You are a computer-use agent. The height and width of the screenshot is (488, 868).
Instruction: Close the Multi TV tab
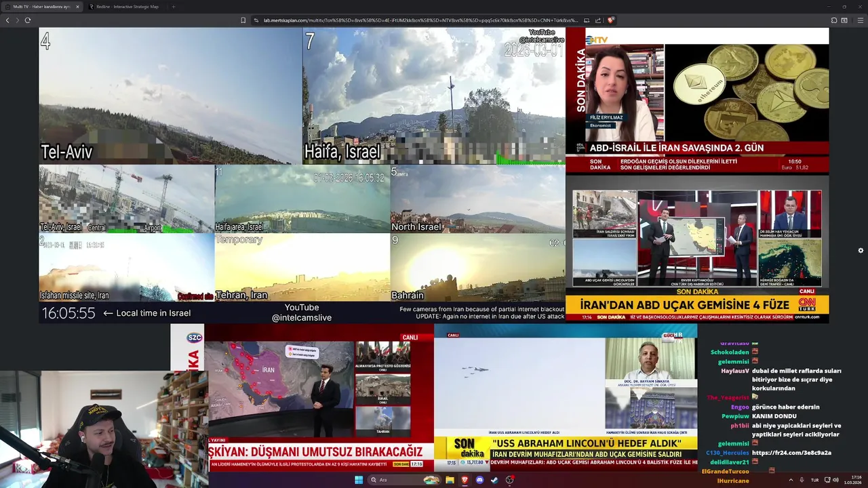pos(77,7)
